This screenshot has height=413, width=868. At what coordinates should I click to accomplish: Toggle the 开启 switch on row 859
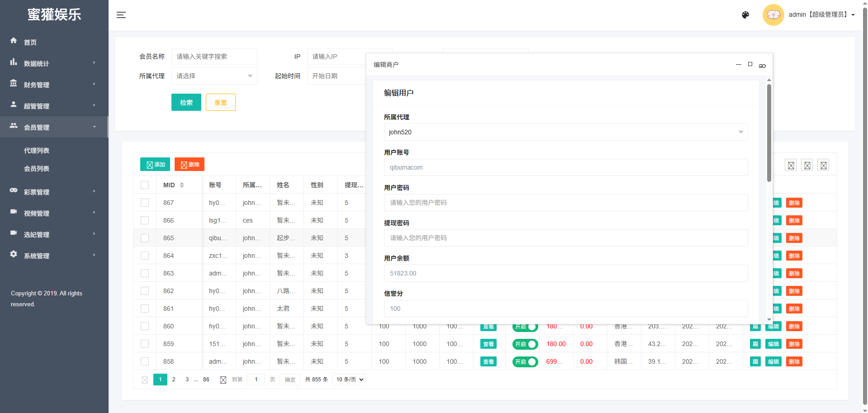pyautogui.click(x=525, y=344)
